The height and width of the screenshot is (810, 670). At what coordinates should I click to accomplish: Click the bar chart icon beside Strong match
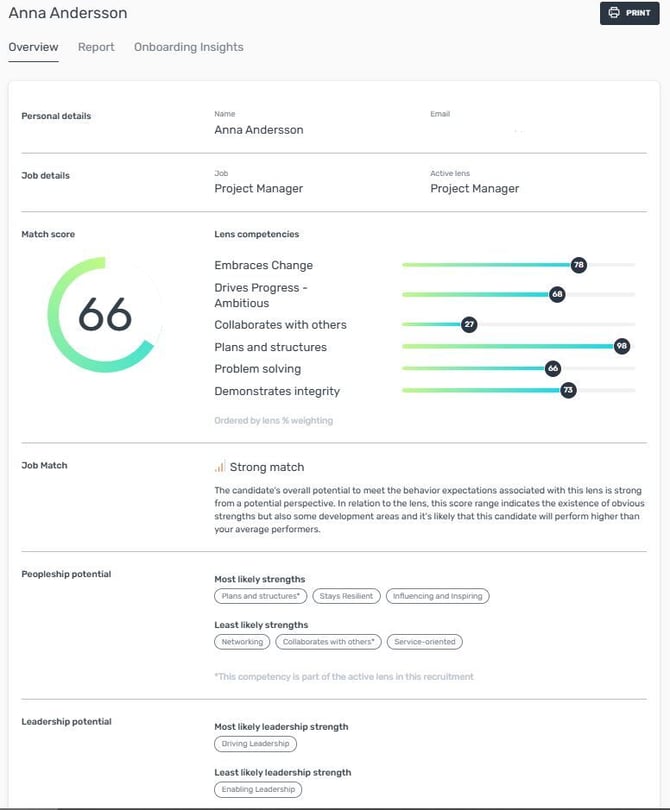click(x=222, y=465)
